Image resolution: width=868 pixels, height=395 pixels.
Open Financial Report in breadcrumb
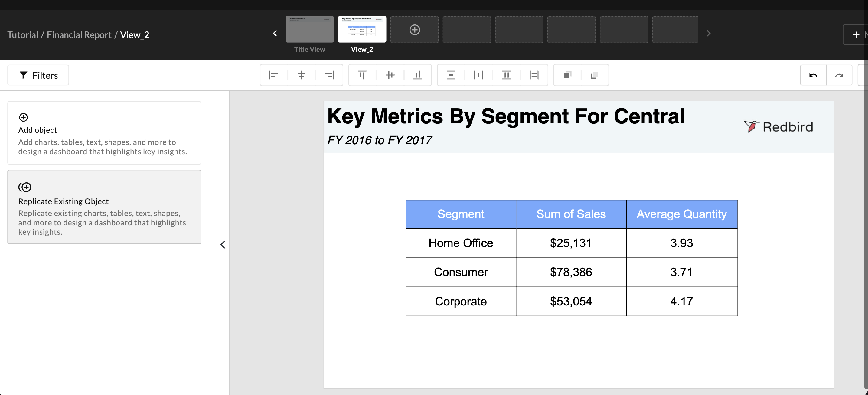coord(79,35)
